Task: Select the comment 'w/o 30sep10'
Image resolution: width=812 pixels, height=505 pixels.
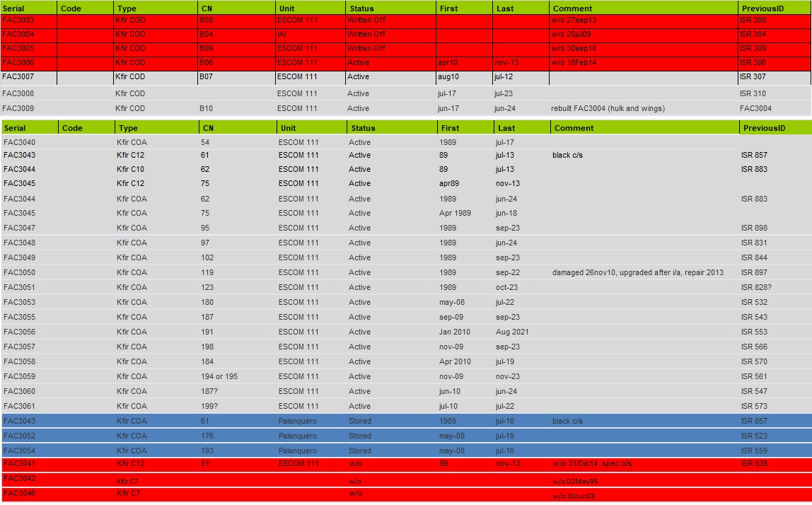Action: tap(574, 48)
